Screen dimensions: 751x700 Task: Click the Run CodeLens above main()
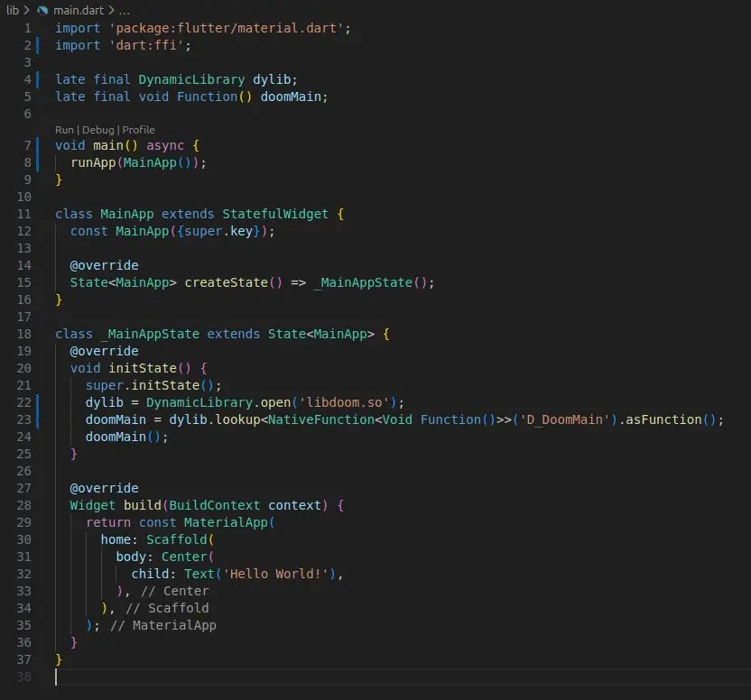(x=64, y=130)
